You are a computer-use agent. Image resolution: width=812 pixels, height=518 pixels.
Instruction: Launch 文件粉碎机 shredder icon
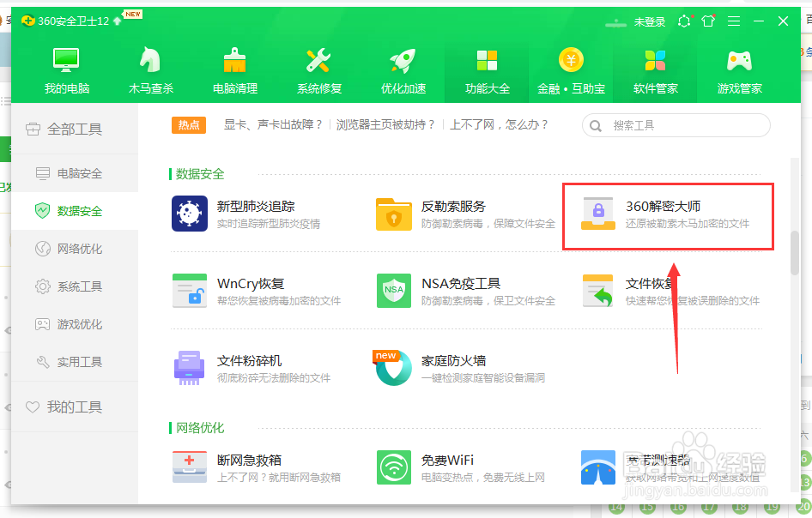pos(190,367)
